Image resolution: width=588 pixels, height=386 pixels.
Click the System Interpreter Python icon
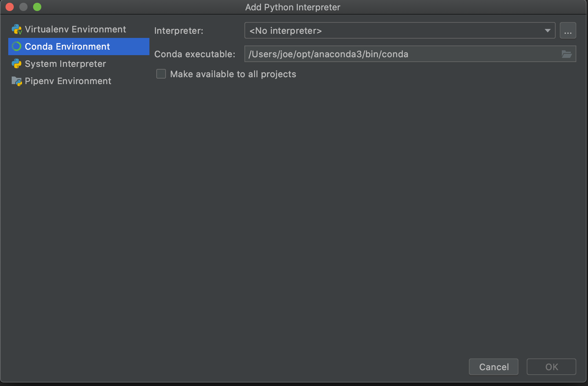pos(17,63)
